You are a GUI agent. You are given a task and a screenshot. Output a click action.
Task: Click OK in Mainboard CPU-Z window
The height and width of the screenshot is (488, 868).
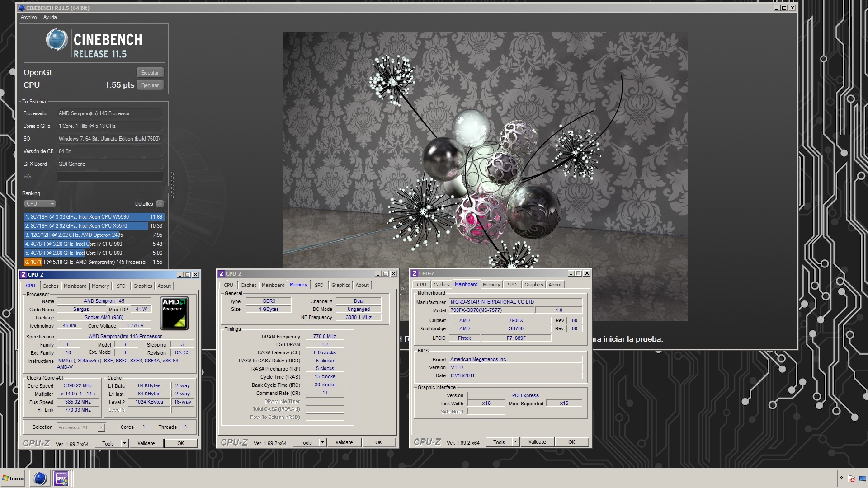tap(571, 442)
